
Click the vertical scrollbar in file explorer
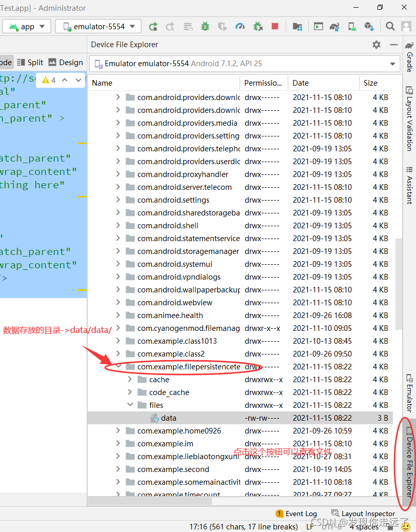point(399,283)
